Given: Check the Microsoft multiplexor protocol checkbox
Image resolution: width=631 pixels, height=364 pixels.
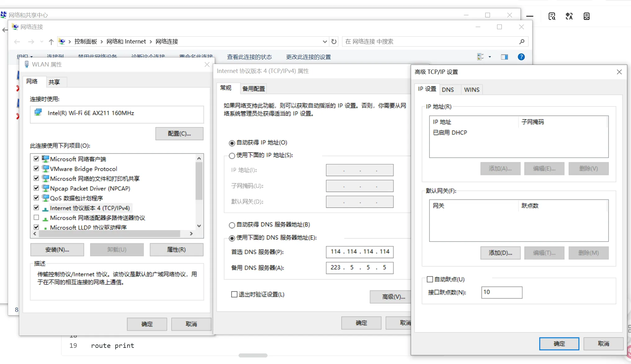Looking at the screenshot, I should click(x=36, y=217).
